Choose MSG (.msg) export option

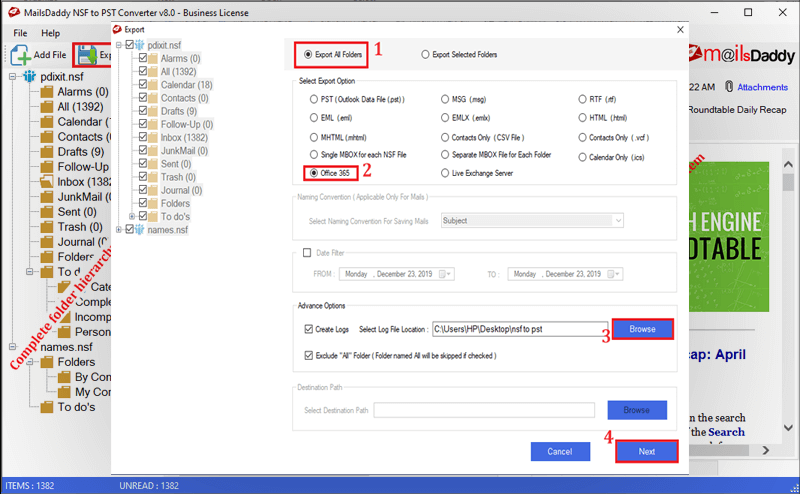coord(445,99)
